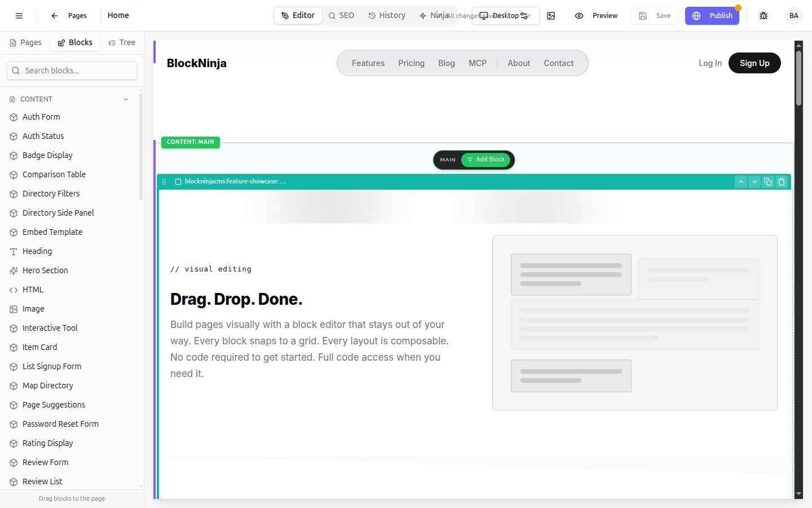This screenshot has width=812, height=508.
Task: Move feature-showcase block up
Action: coord(741,182)
